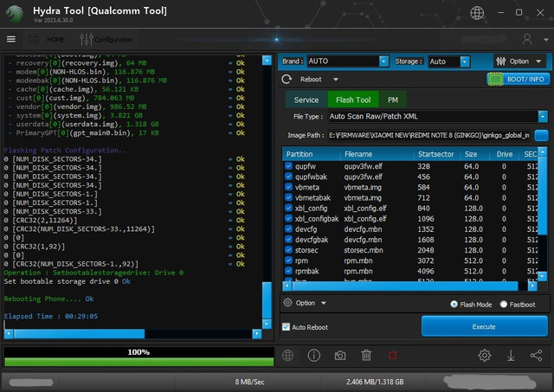Screen dimensions: 554x392
Task: Click the HOME building icon
Action: coord(34,39)
